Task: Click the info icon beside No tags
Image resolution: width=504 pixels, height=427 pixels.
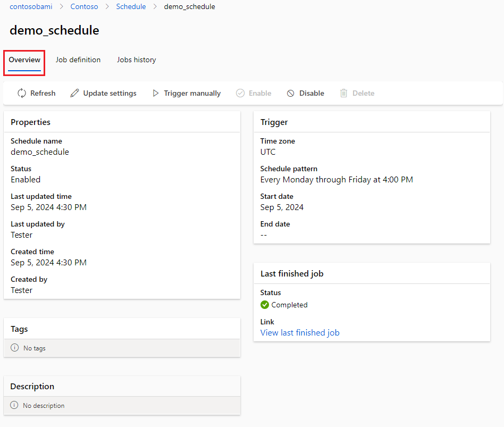Action: (15, 348)
